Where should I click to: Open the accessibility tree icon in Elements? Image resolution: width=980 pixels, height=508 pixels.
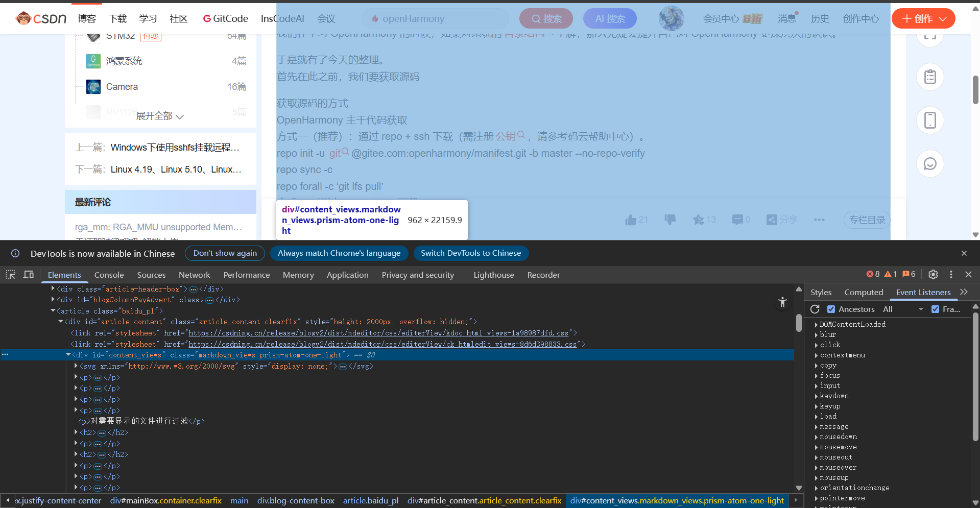782,302
